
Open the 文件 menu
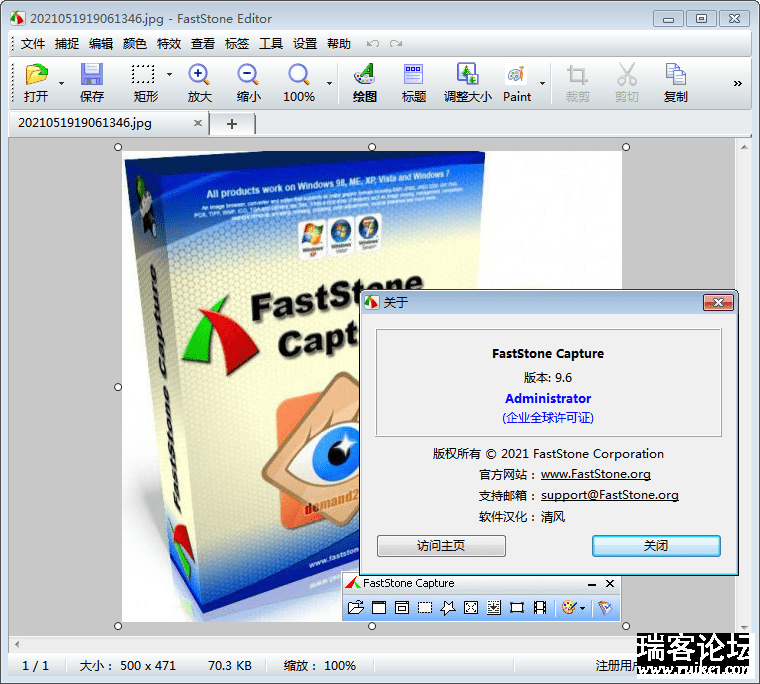click(x=33, y=44)
